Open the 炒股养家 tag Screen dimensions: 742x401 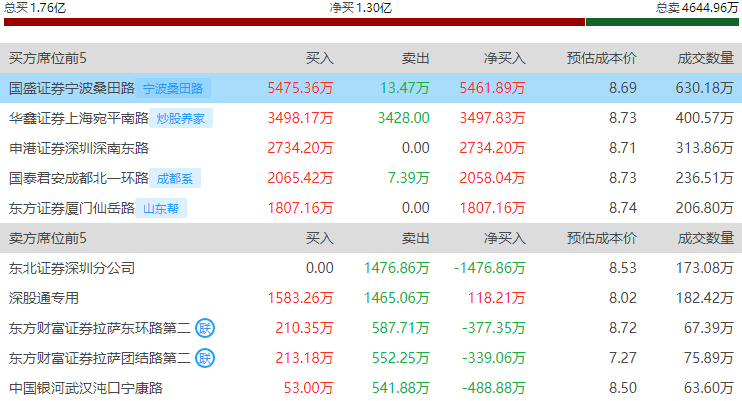tap(181, 118)
